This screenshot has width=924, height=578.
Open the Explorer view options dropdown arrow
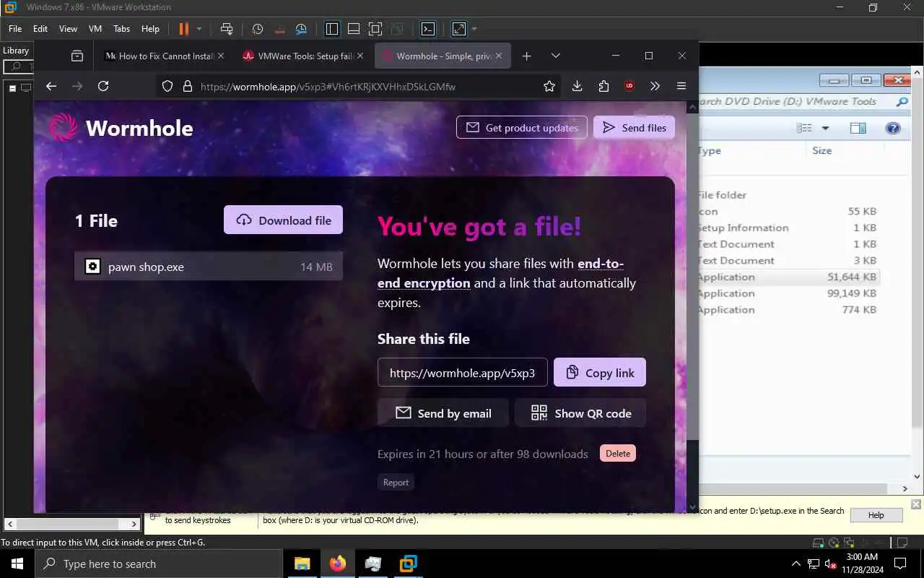(826, 128)
